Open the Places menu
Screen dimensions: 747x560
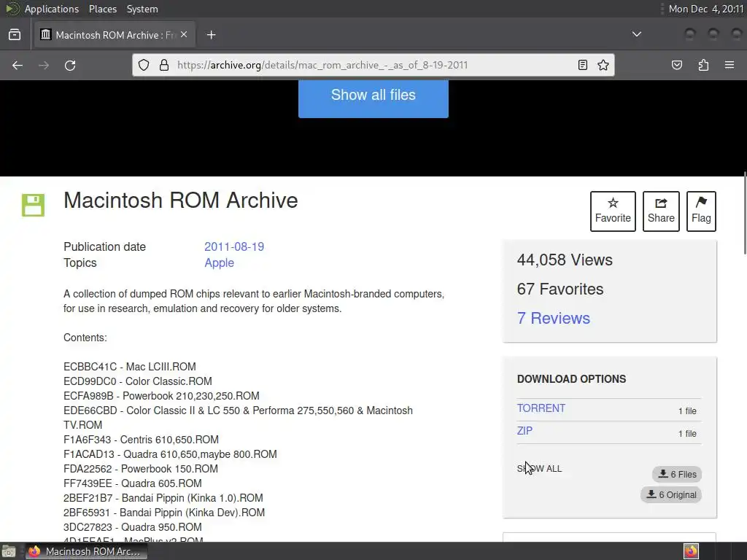(102, 9)
